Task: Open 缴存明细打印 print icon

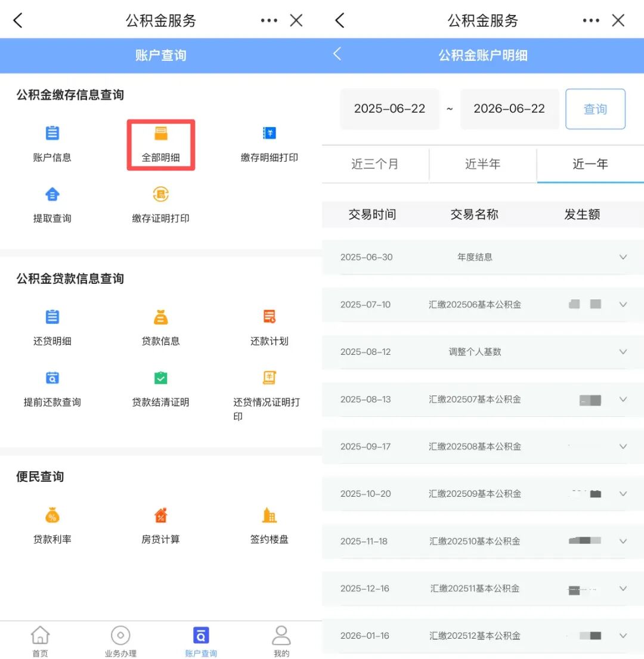Action: point(269,133)
